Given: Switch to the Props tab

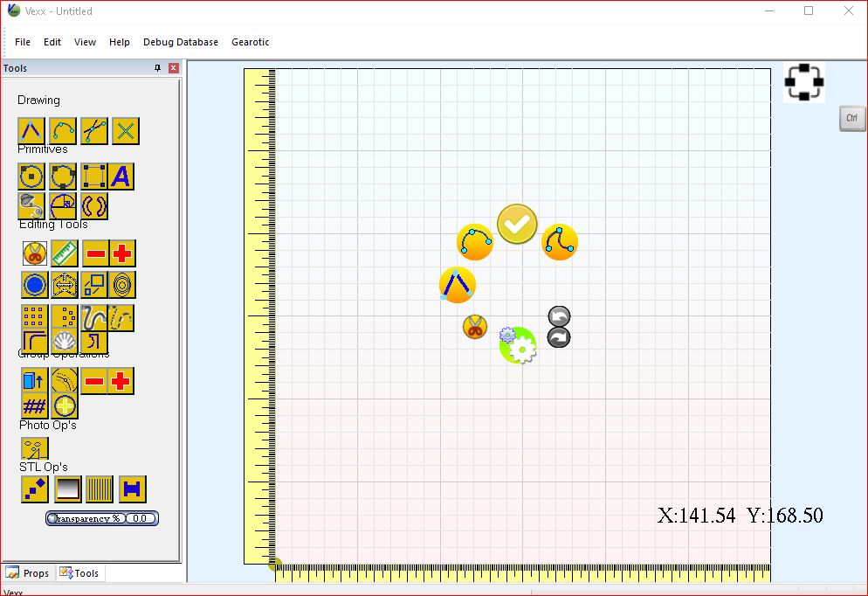Looking at the screenshot, I should 28,573.
